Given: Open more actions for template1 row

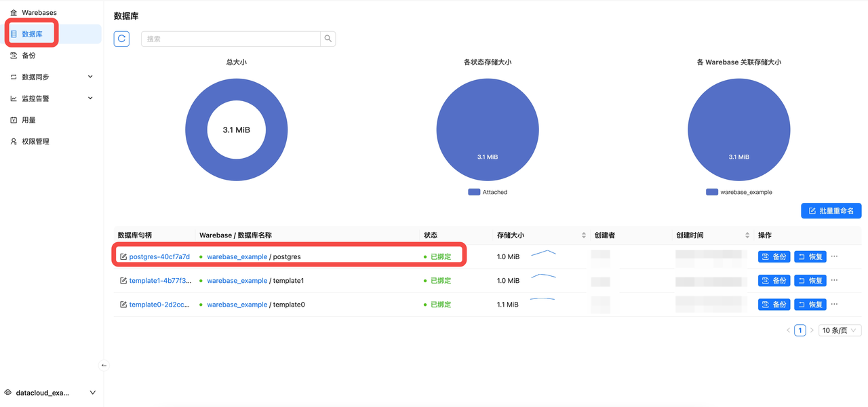Looking at the screenshot, I should [835, 281].
